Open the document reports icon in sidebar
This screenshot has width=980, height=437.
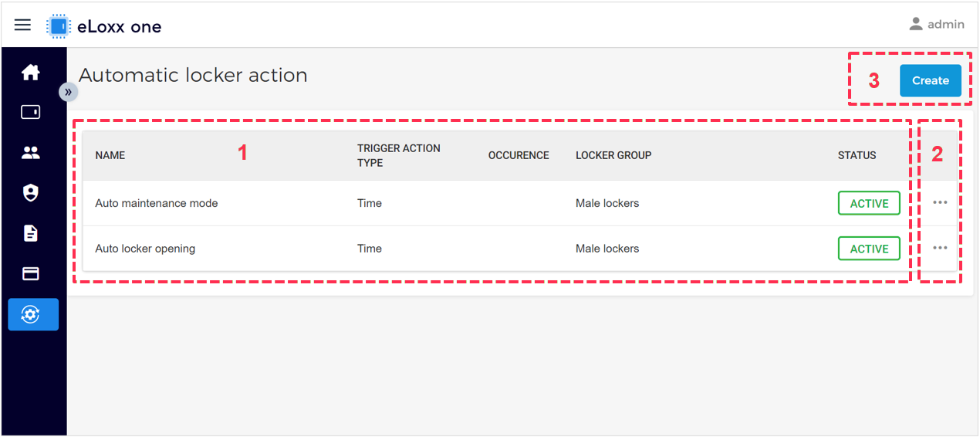click(31, 233)
